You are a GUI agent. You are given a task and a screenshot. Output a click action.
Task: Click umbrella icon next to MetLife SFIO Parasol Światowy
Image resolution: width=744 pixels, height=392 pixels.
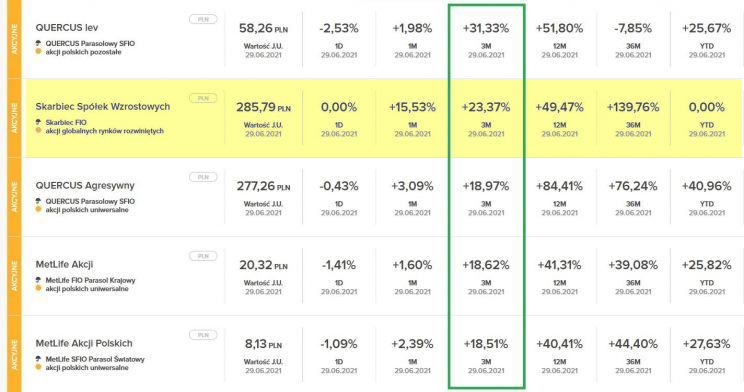pyautogui.click(x=38, y=359)
